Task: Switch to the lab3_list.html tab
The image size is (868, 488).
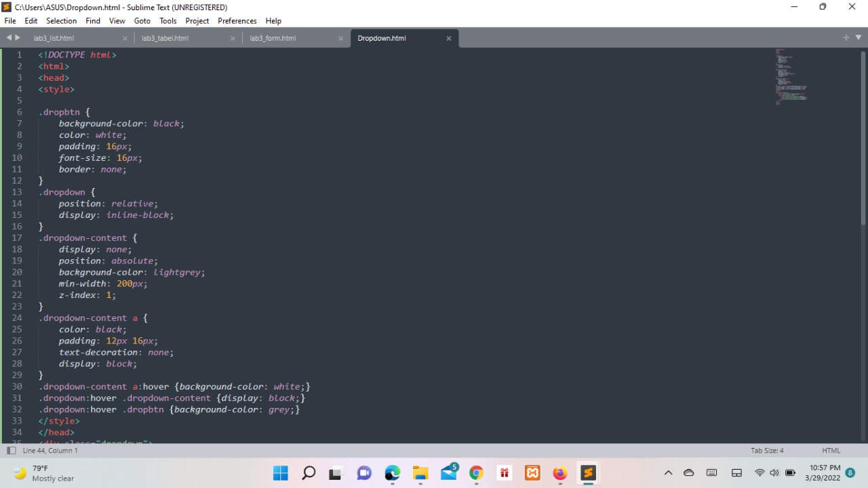Action: (54, 38)
